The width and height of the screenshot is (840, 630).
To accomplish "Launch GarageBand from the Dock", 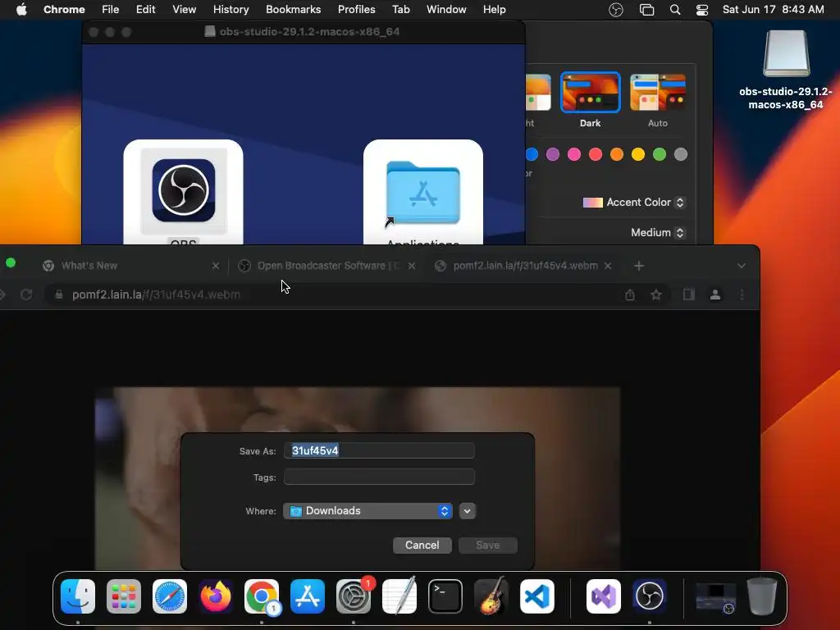I will pos(491,596).
